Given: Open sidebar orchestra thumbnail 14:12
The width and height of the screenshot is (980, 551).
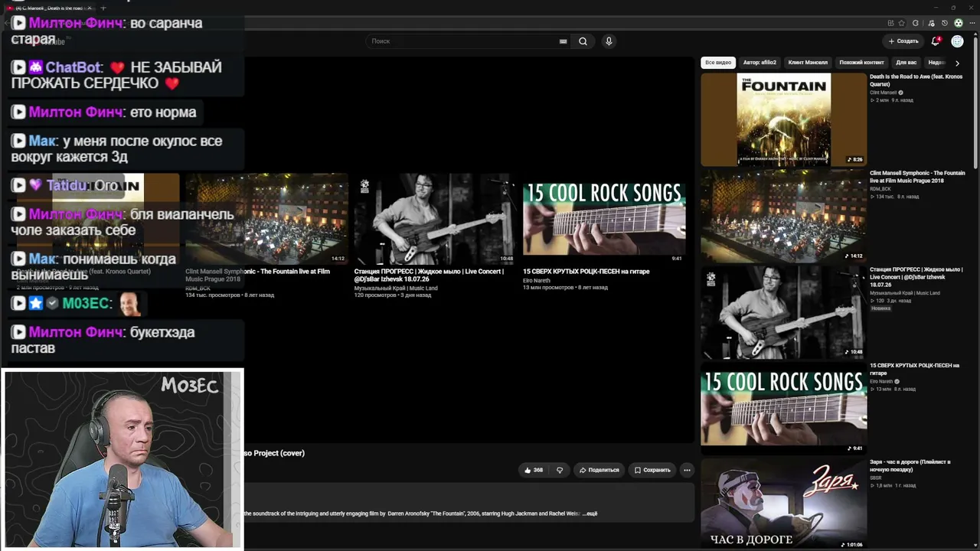Looking at the screenshot, I should 783,216.
